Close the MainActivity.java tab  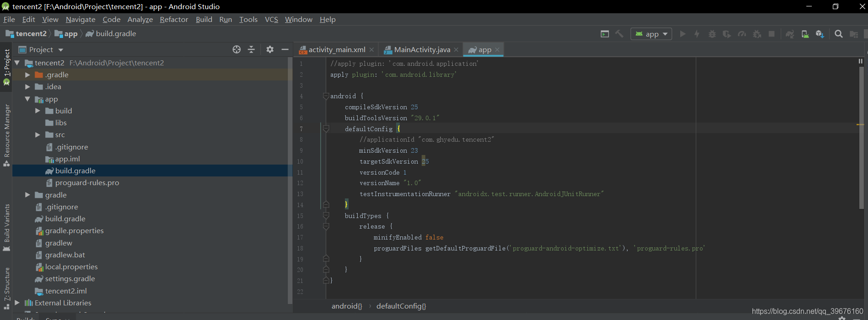click(x=456, y=50)
